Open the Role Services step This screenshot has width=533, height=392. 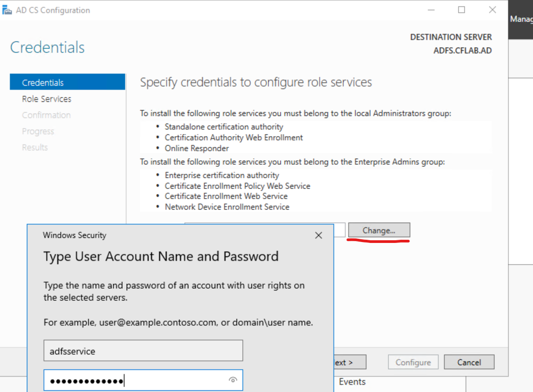(x=47, y=99)
